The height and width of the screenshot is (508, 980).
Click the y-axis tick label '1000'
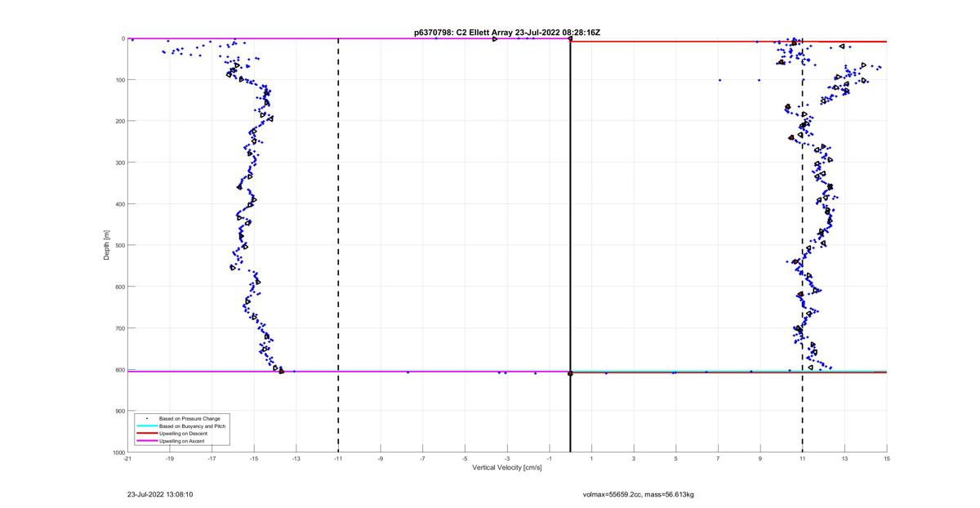[x=118, y=452]
